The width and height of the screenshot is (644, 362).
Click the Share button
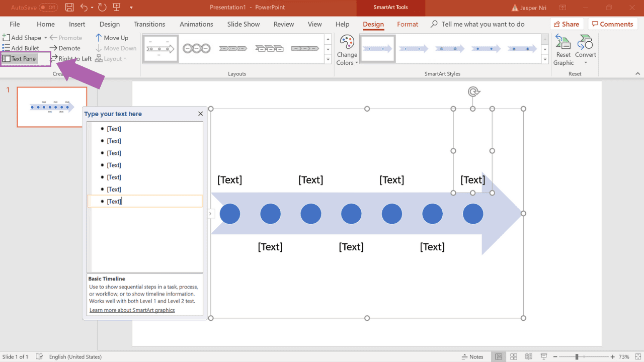coord(566,24)
